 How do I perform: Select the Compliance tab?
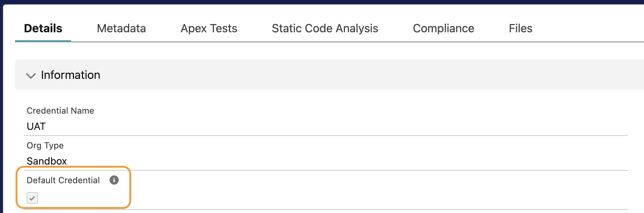click(443, 28)
